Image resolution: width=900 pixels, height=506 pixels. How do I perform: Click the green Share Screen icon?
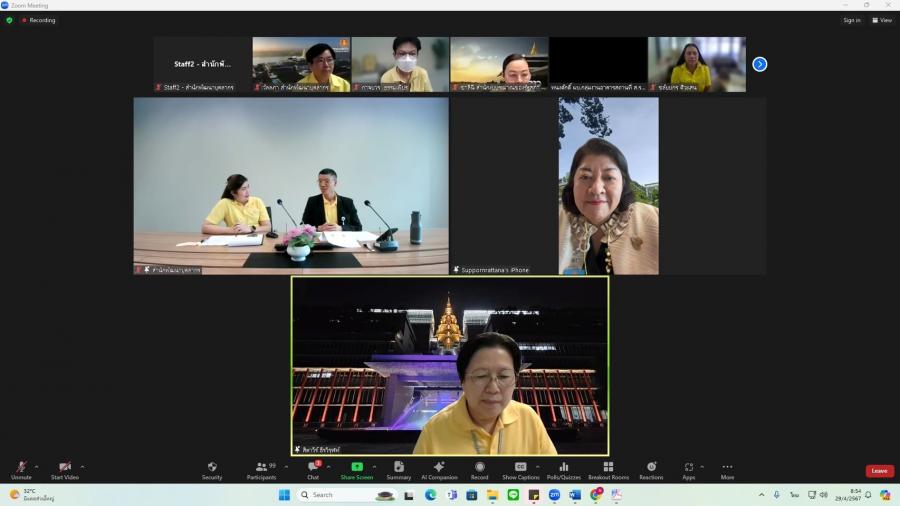click(x=357, y=467)
